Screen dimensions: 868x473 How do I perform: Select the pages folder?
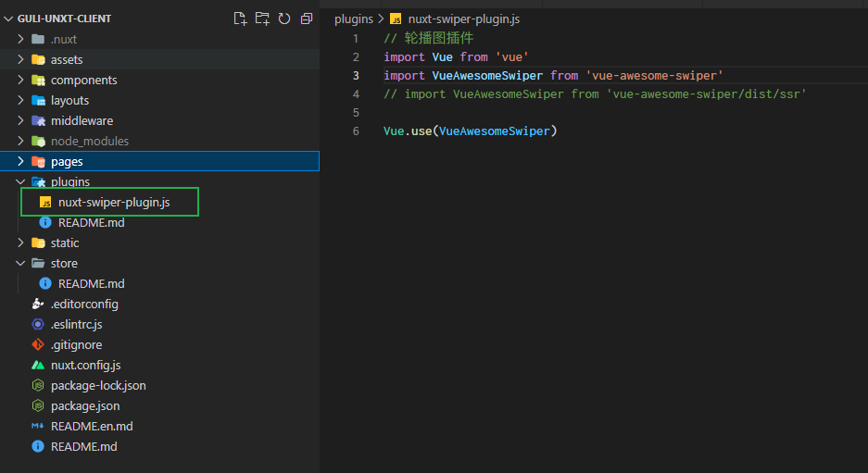[67, 161]
